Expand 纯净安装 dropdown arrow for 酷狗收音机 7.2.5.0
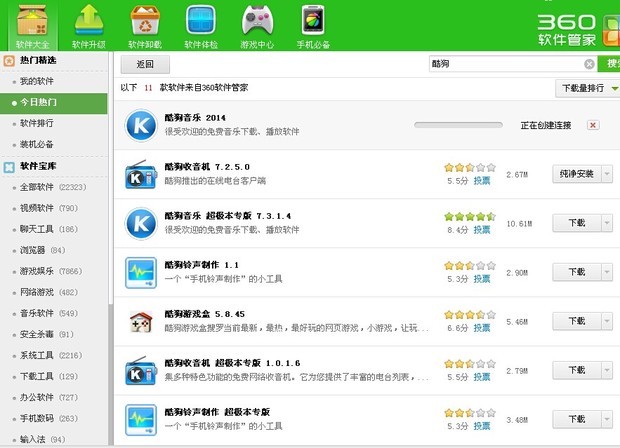 point(607,174)
